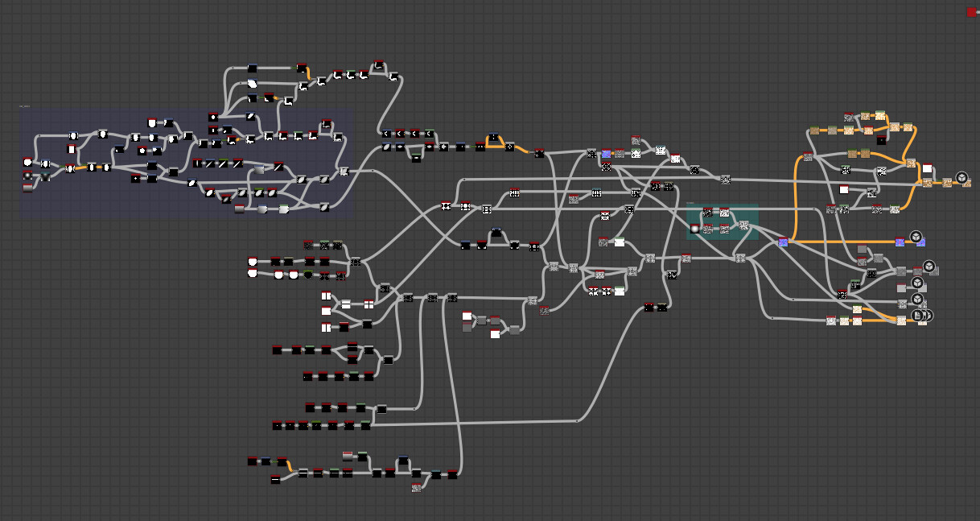
Task: Select the black node beneath the tan nodes at top right
Action: (882, 140)
